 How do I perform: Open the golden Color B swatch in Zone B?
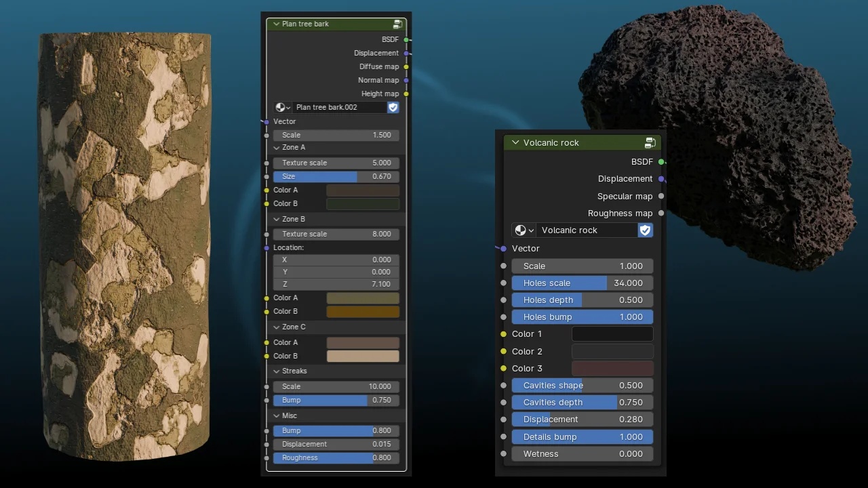click(x=363, y=311)
